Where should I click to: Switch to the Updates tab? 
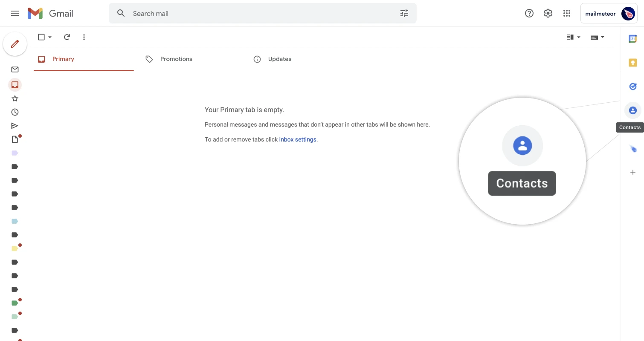(279, 59)
